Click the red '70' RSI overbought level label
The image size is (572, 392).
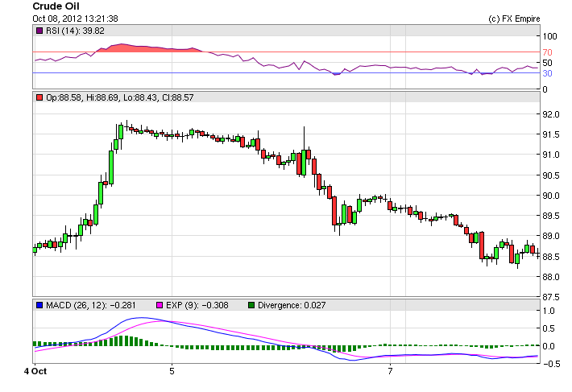click(547, 52)
